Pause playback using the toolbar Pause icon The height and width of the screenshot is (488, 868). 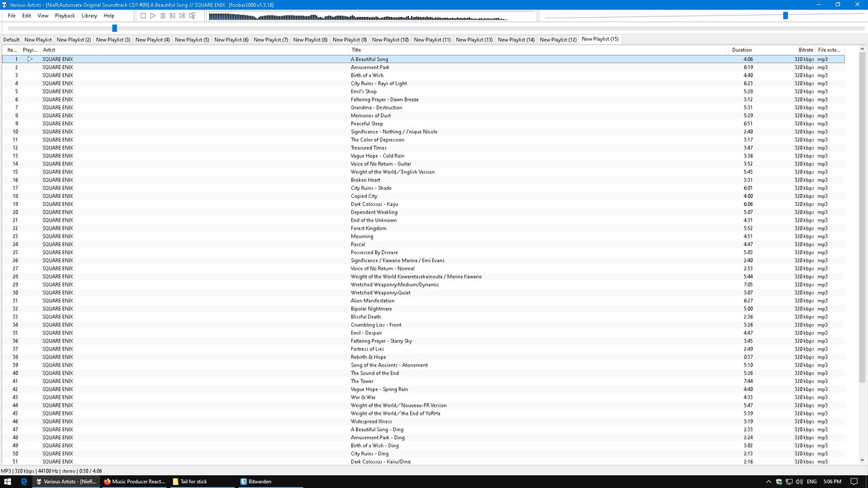coord(163,16)
